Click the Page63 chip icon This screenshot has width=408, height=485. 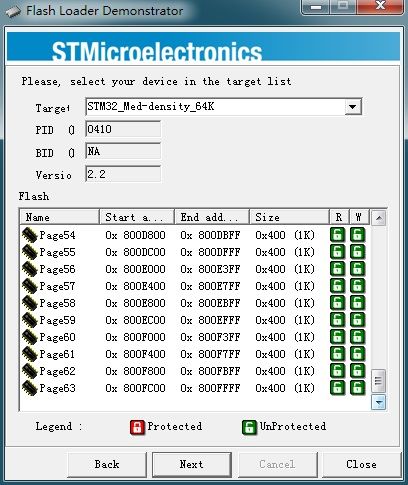tap(29, 388)
